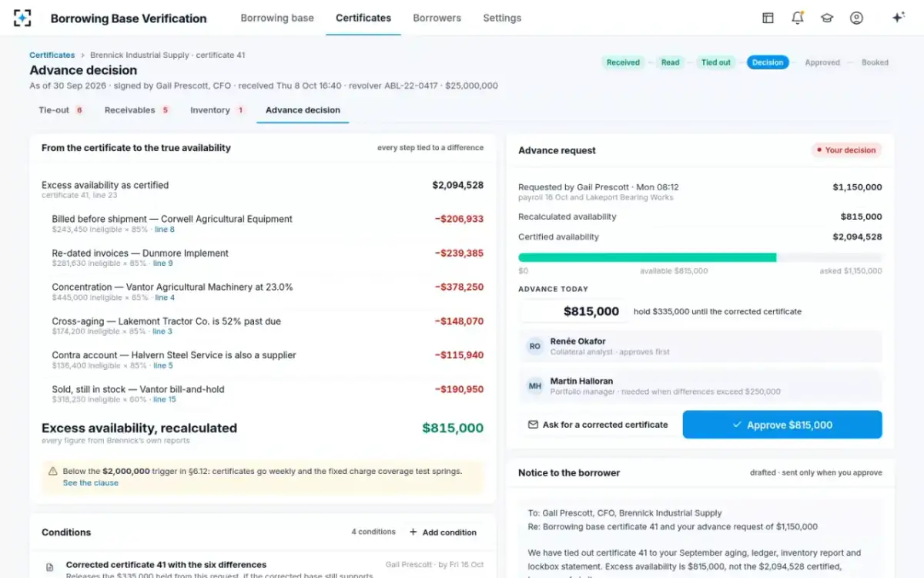Click the Your decision badge
This screenshot has height=578, width=924.
coord(846,150)
